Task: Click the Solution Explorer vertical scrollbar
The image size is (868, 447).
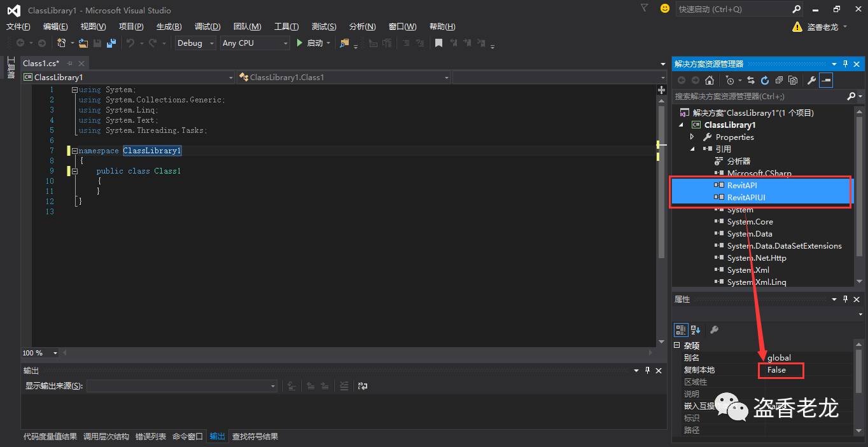Action: [x=860, y=191]
